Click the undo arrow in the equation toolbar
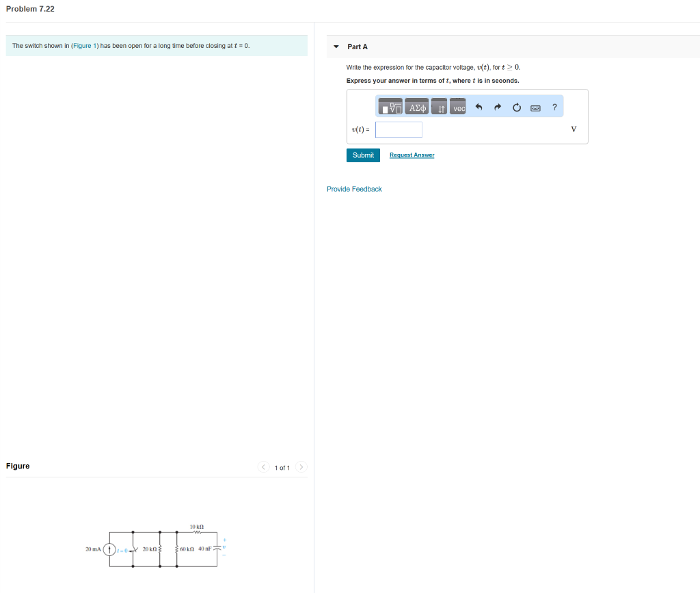 coord(479,107)
